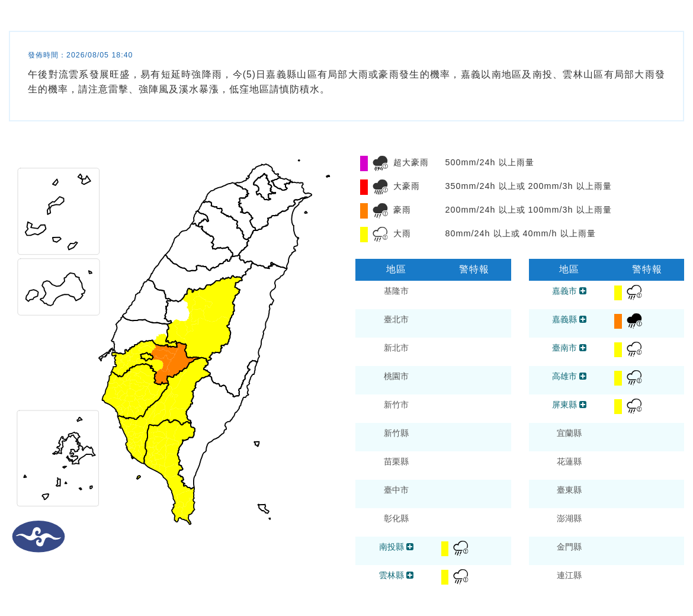The width and height of the screenshot is (693, 616).
Task: Click the yellow swatch in 屏東縣 row
Action: pyautogui.click(x=618, y=406)
